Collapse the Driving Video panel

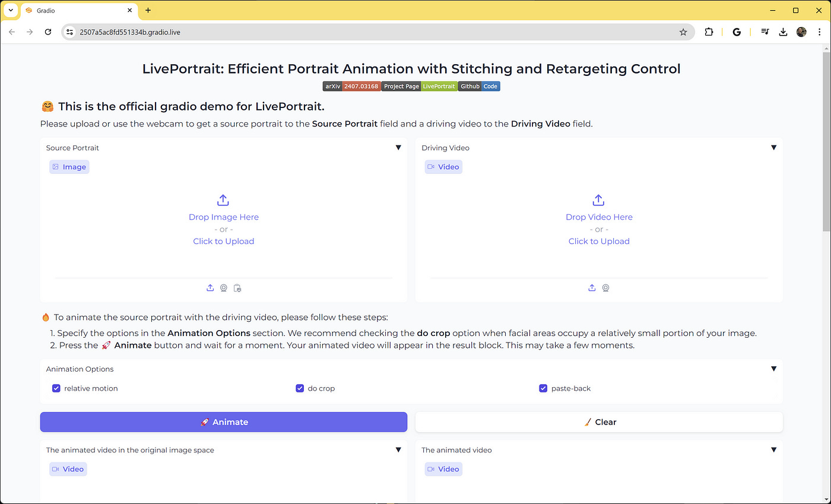773,147
